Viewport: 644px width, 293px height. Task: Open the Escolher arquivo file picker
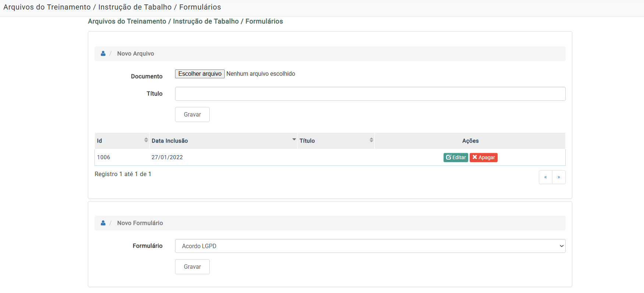[200, 74]
